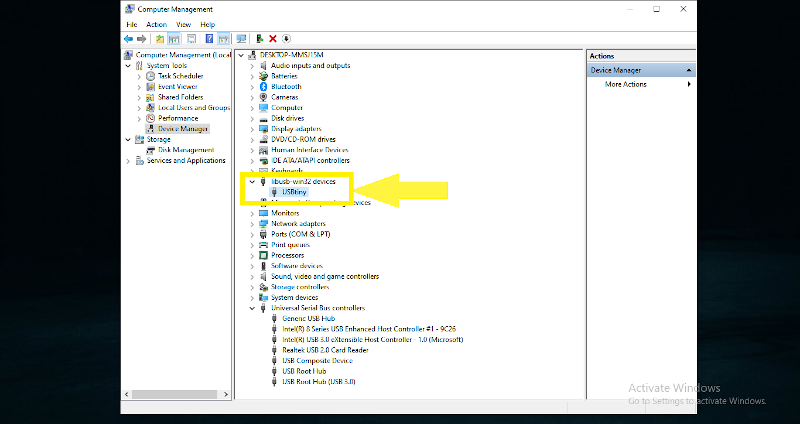Viewport: 800px width, 424px height.
Task: Collapse the Device Manager section in Actions pane
Action: tap(689, 70)
